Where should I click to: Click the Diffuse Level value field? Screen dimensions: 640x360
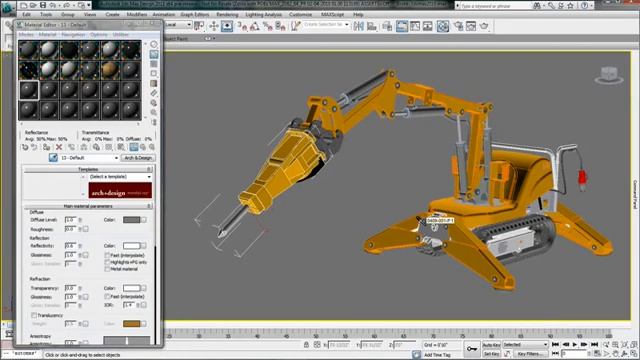pos(71,220)
